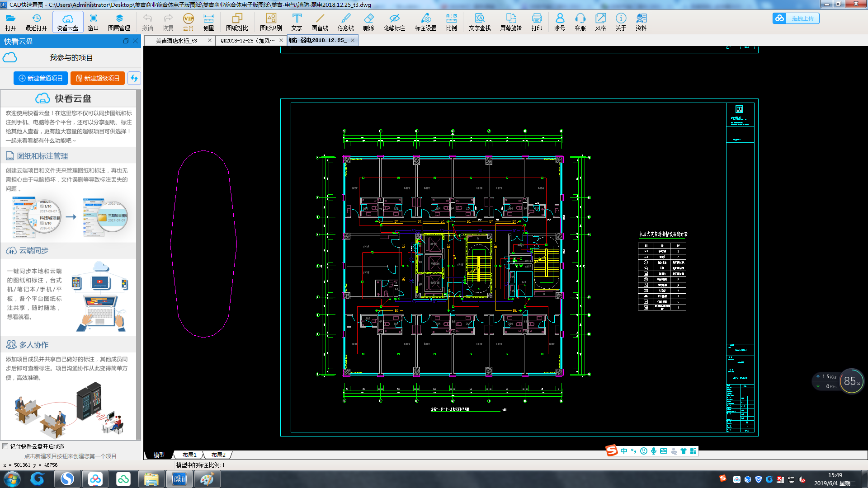Show recently opened files via 最近打开
The image size is (868, 488).
coord(36,22)
